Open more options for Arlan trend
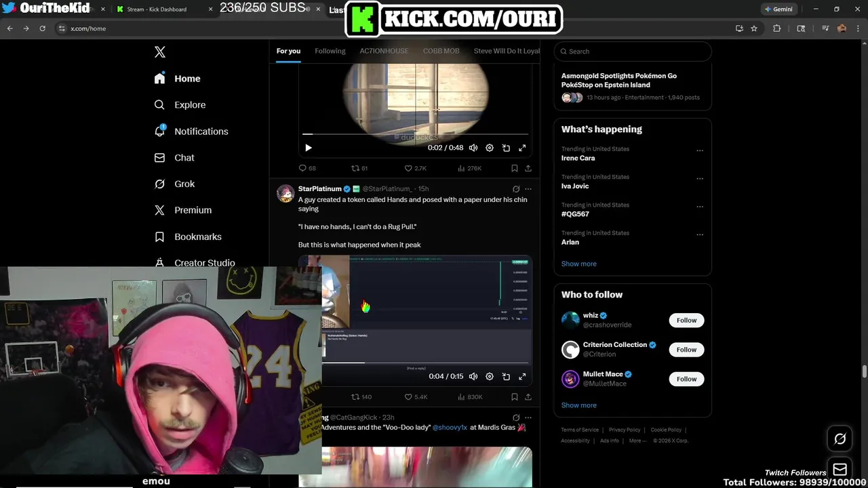Image resolution: width=868 pixels, height=488 pixels. coord(700,235)
